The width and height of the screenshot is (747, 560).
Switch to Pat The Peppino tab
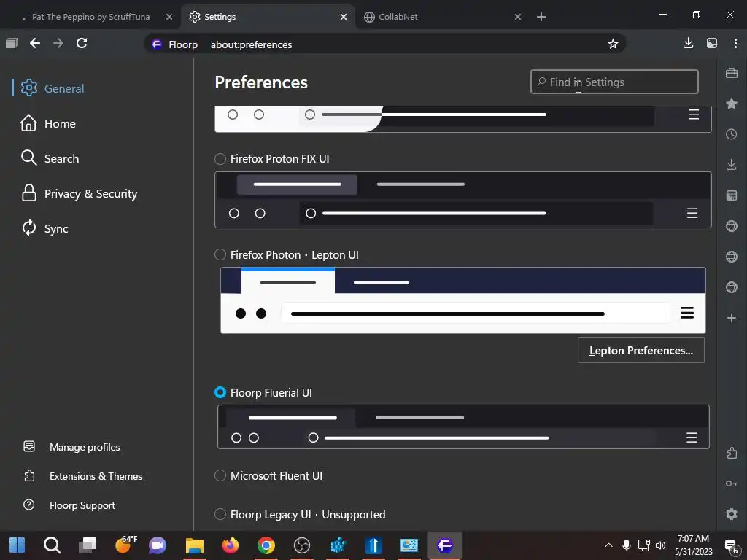90,17
